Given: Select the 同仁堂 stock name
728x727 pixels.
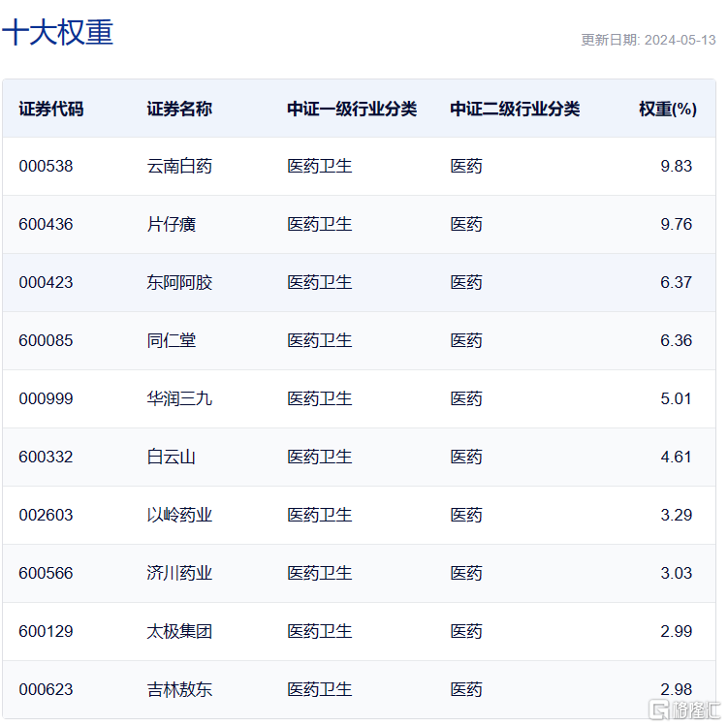Looking at the screenshot, I should 172,341.
